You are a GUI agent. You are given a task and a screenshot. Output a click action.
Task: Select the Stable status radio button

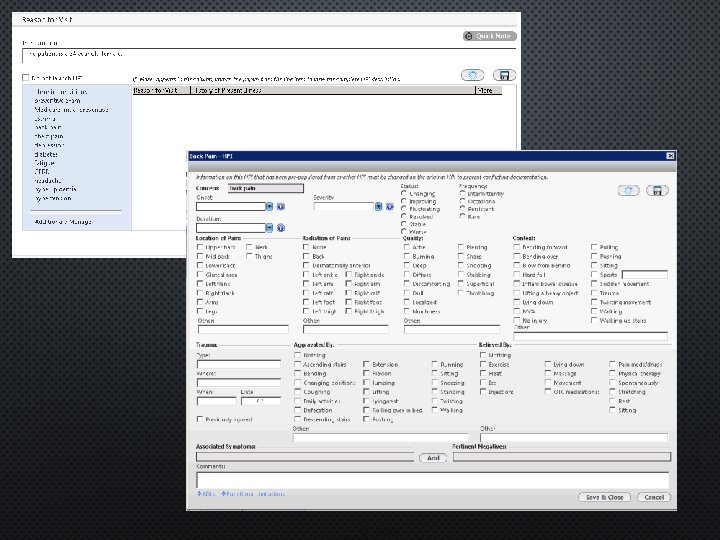point(404,224)
